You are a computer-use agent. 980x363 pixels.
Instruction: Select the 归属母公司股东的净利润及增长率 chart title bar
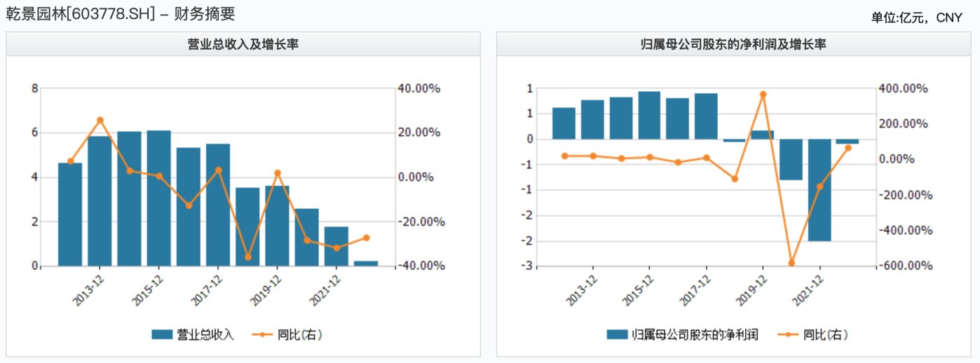734,45
